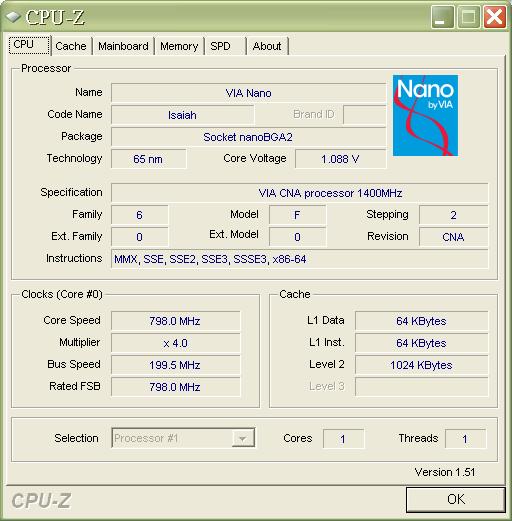Screen dimensions: 512x521
Task: Click the Core Voltage label
Action: pos(255,158)
